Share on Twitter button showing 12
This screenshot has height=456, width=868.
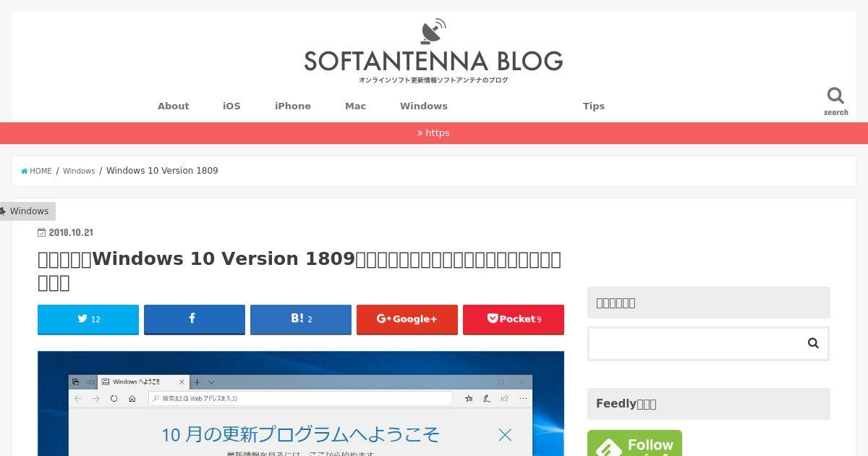[x=88, y=318]
